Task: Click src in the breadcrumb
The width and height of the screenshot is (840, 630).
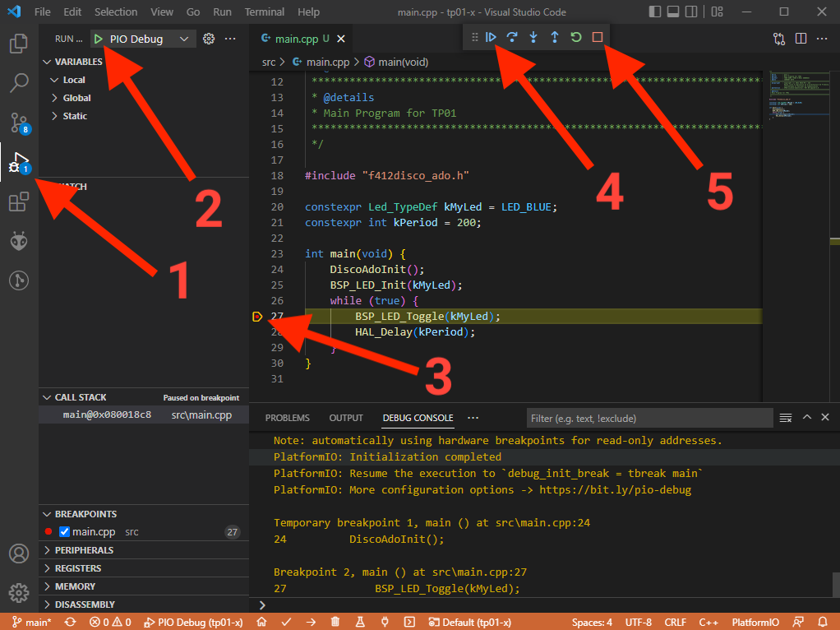Action: point(269,63)
